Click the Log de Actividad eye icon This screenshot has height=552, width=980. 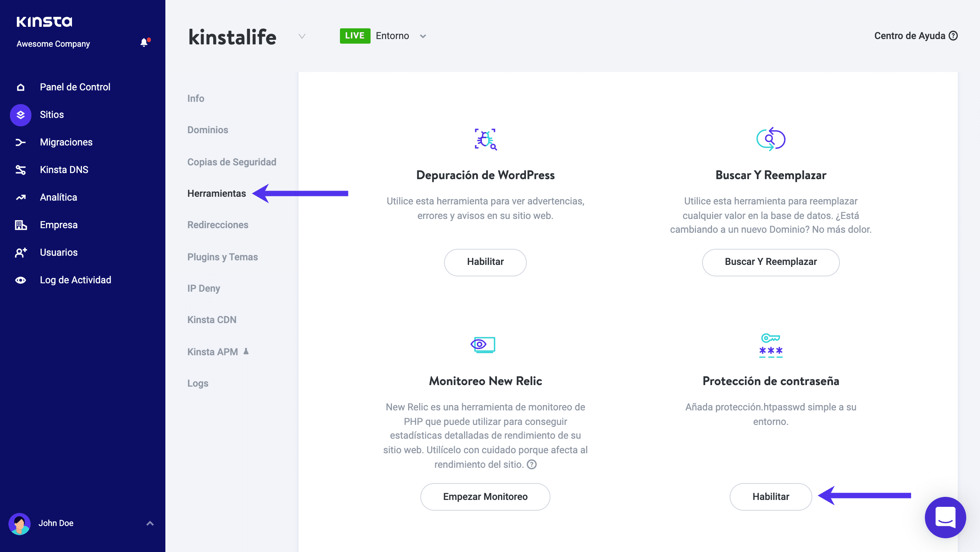click(x=21, y=280)
